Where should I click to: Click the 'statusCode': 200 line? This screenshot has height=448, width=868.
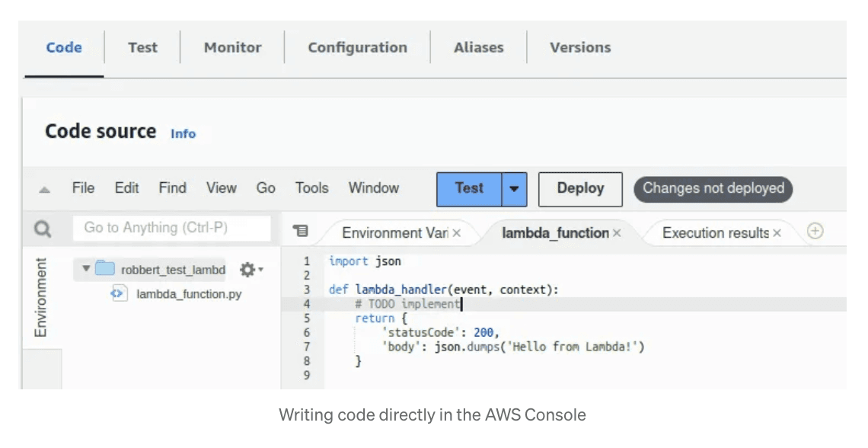click(x=440, y=333)
